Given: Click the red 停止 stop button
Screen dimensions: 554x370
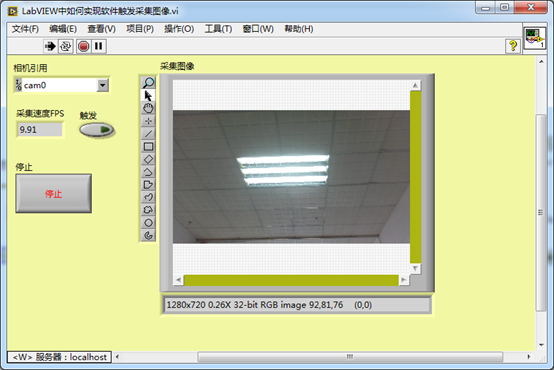Looking at the screenshot, I should pyautogui.click(x=54, y=193).
